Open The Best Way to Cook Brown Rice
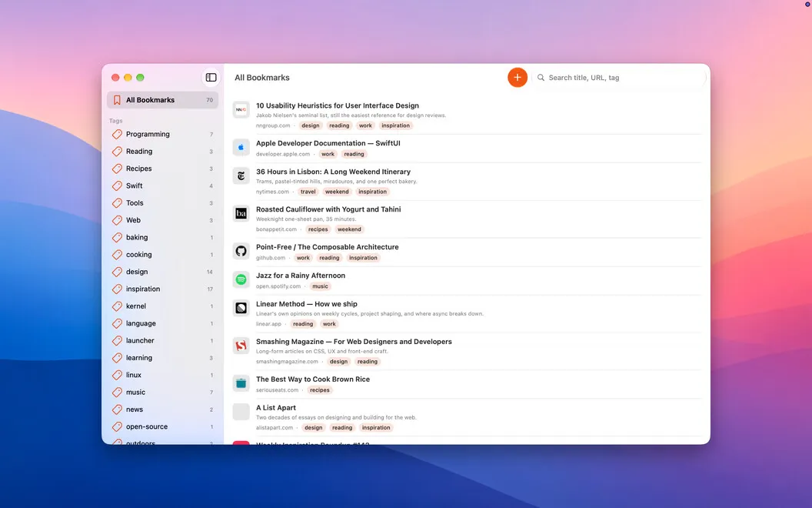 (x=313, y=379)
